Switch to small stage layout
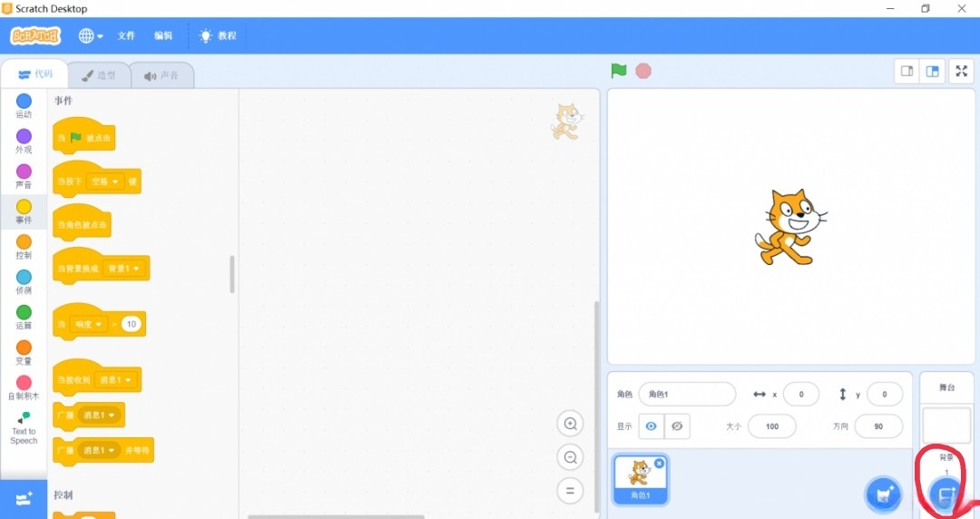980x519 pixels. 906,72
